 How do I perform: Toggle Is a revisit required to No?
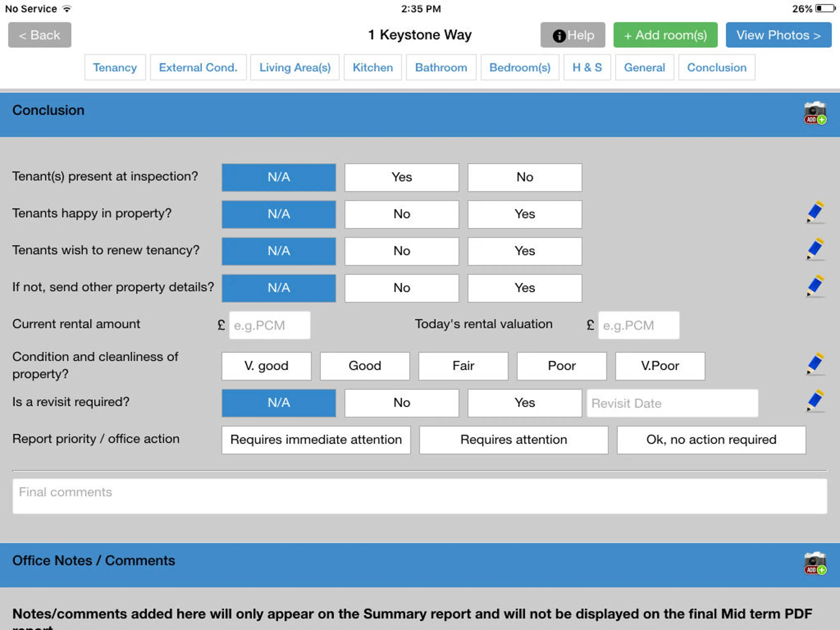click(402, 403)
